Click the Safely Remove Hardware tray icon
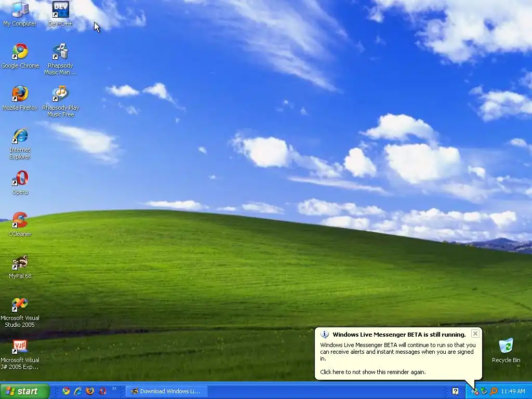This screenshot has width=532, height=399. click(484, 391)
